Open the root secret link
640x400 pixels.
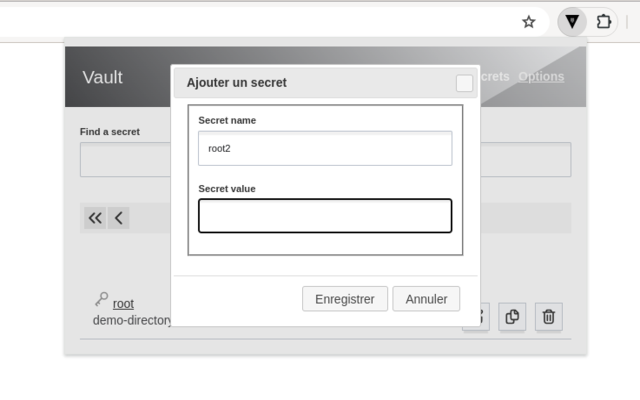click(x=123, y=304)
